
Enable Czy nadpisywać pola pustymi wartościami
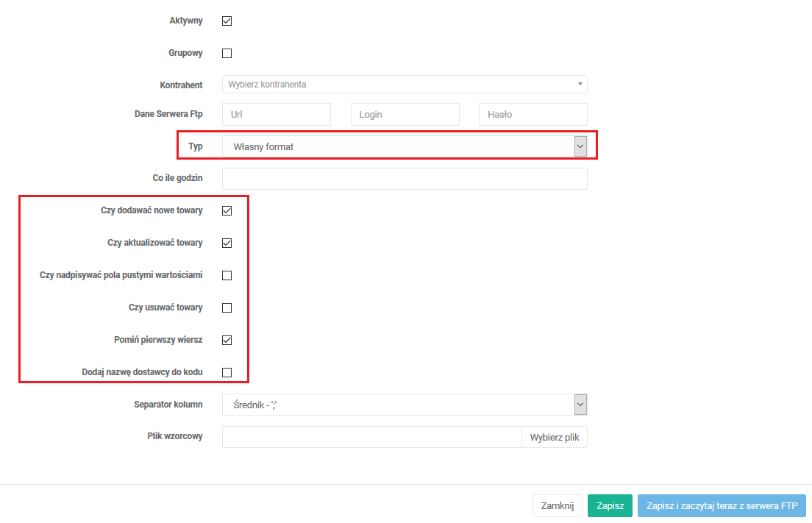click(x=227, y=275)
